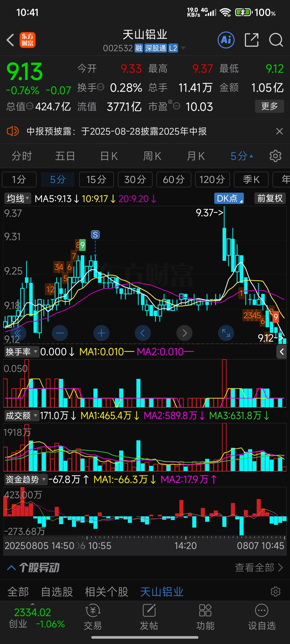This screenshot has width=290, height=644.
Task: Select the 季K period option
Action: click(251, 179)
